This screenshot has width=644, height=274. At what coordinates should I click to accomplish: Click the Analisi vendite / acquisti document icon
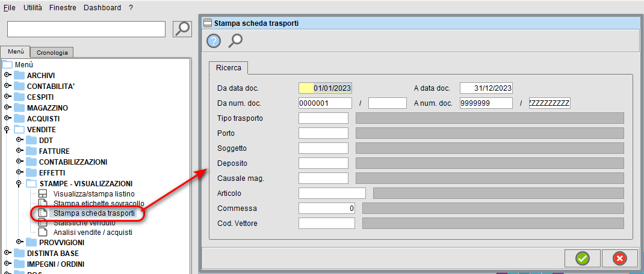coord(43,232)
